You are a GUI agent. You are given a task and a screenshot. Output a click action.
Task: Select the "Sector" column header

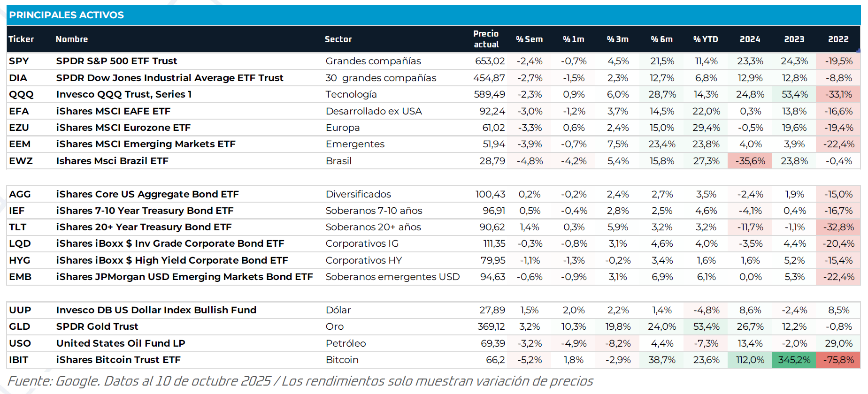(x=338, y=39)
